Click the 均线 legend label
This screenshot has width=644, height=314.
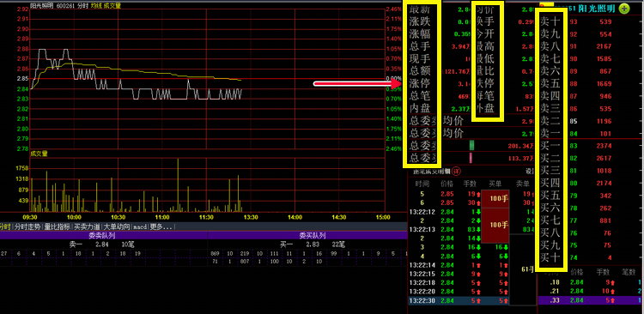(x=96, y=6)
